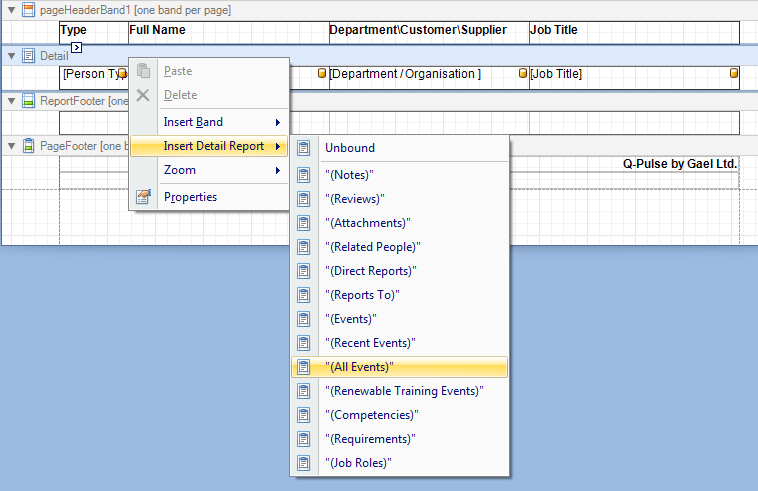This screenshot has height=491, width=758.
Task: Click the report icon beside "(Related People)"
Action: (304, 247)
